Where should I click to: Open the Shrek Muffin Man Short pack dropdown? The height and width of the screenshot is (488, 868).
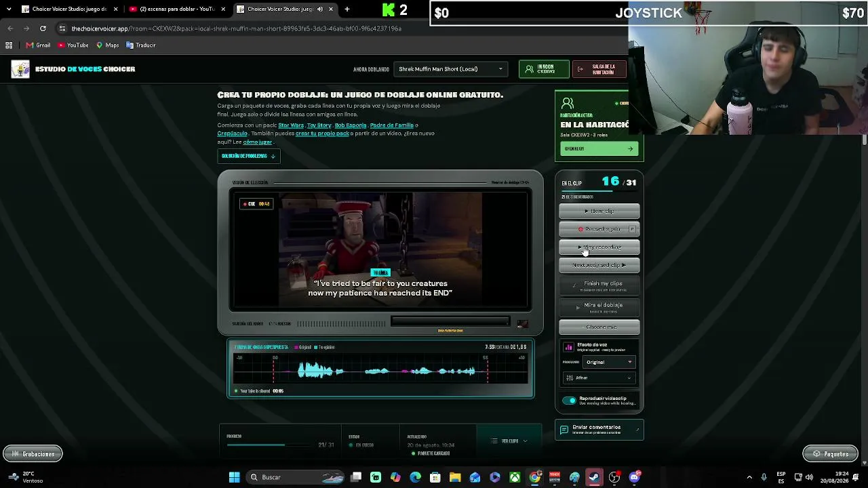[x=450, y=69]
